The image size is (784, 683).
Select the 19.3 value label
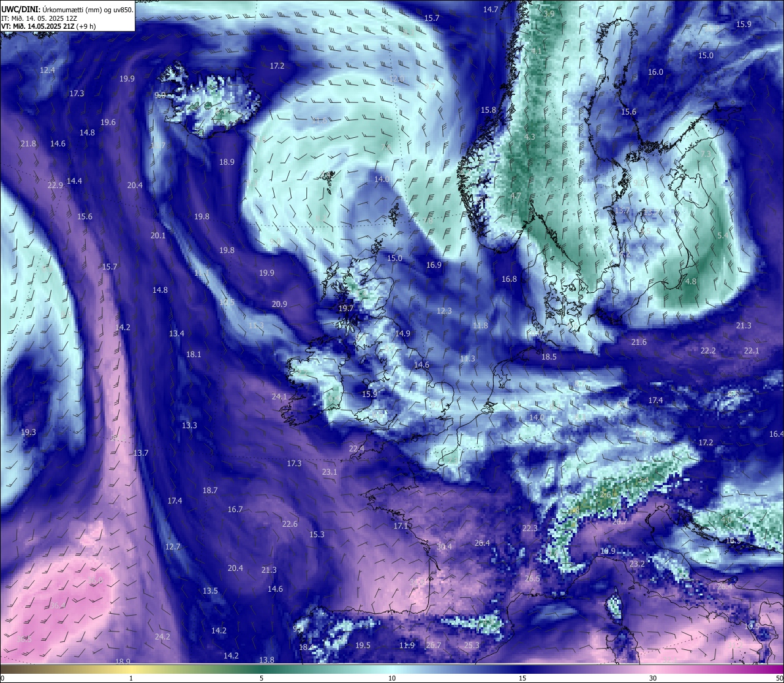pyautogui.click(x=28, y=432)
